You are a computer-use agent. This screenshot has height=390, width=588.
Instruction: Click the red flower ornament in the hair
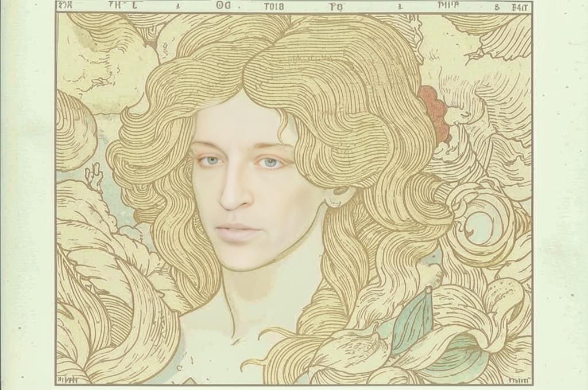click(435, 114)
